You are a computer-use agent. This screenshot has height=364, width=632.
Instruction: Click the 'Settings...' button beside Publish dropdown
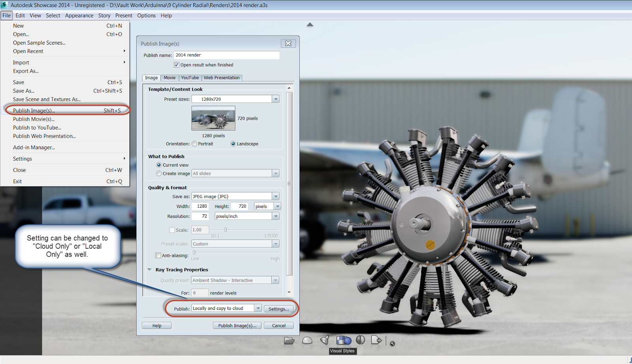[279, 309]
